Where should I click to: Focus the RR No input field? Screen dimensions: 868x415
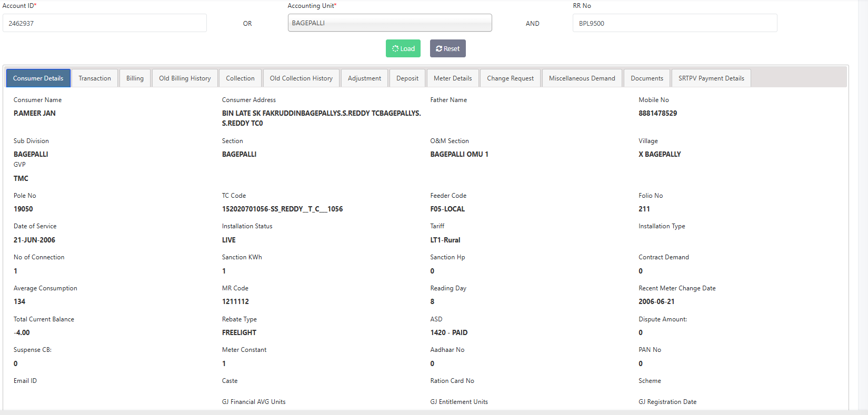(x=675, y=23)
